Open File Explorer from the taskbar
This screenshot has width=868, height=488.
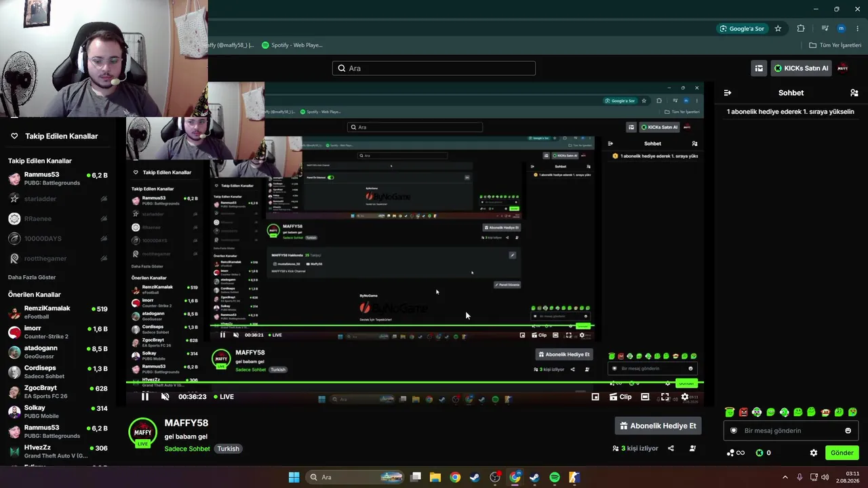tap(435, 477)
